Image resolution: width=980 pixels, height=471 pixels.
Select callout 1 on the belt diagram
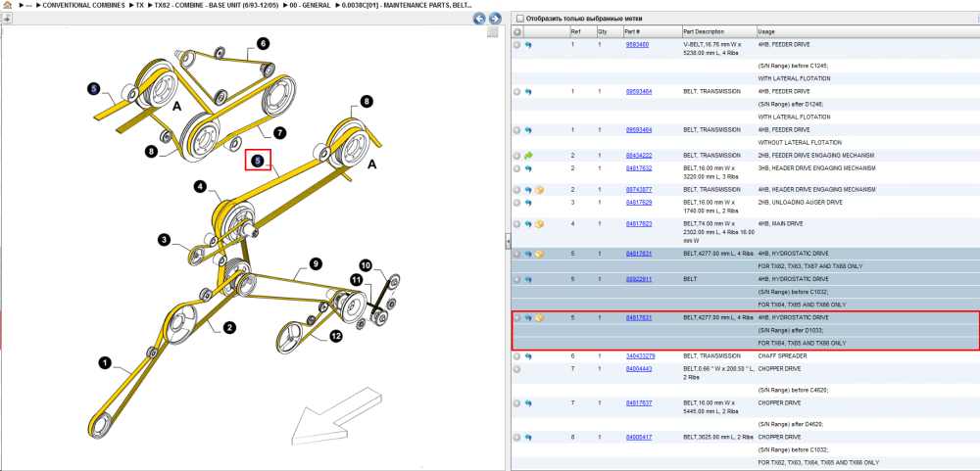click(105, 361)
